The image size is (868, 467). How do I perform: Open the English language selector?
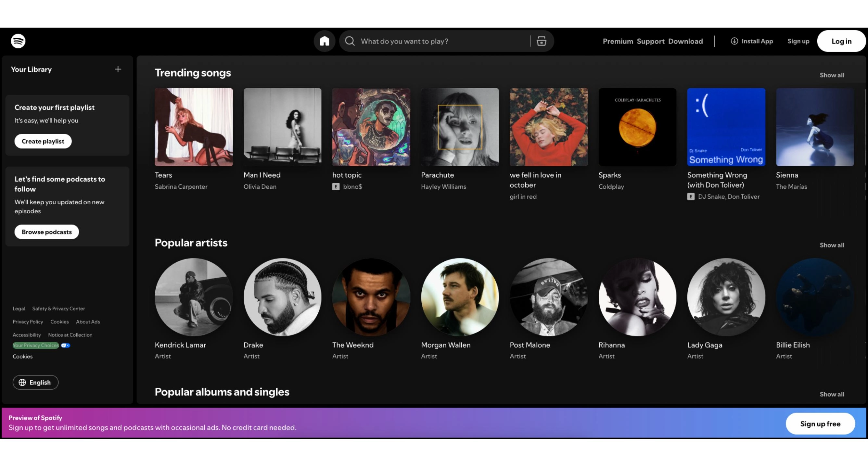pyautogui.click(x=35, y=383)
